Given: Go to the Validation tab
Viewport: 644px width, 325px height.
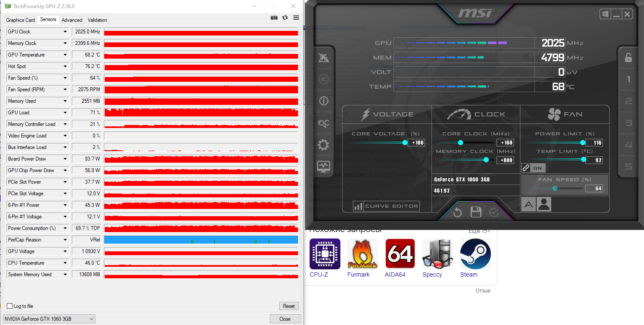Looking at the screenshot, I should point(97,20).
